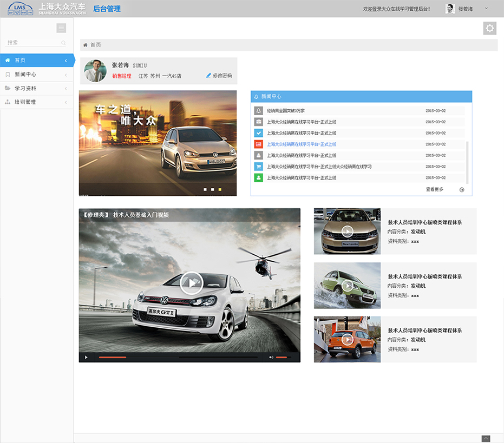Click the 查看更多 arrow circle icon
This screenshot has height=443, width=504.
(462, 189)
